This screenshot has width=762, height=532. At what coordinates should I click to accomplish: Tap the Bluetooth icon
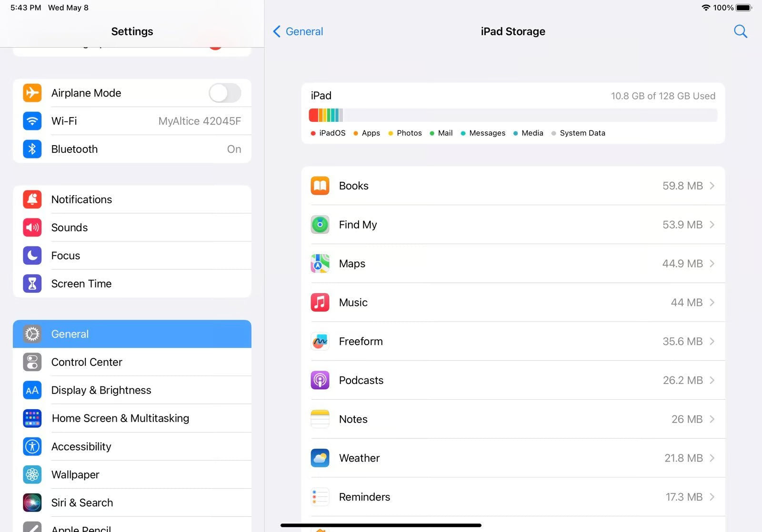point(31,149)
